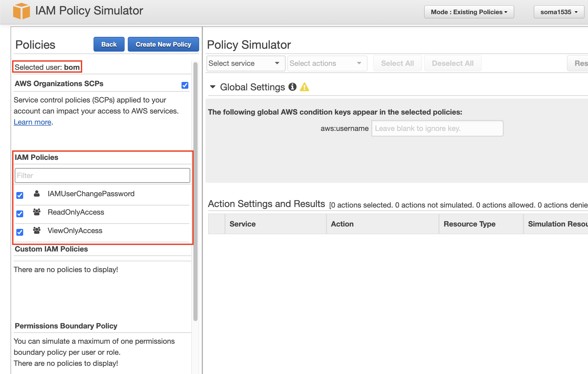Click group icon beside ReadOnlyAccess
The image size is (588, 374).
click(x=37, y=212)
